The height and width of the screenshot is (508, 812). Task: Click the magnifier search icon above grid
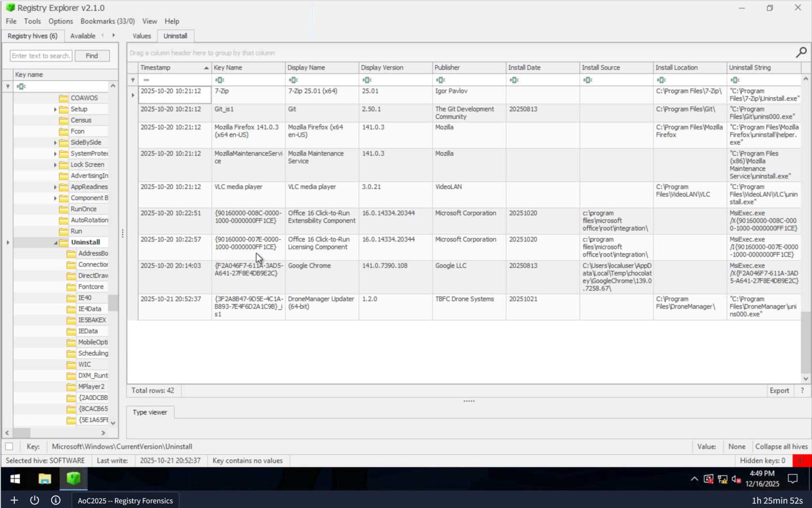(801, 52)
